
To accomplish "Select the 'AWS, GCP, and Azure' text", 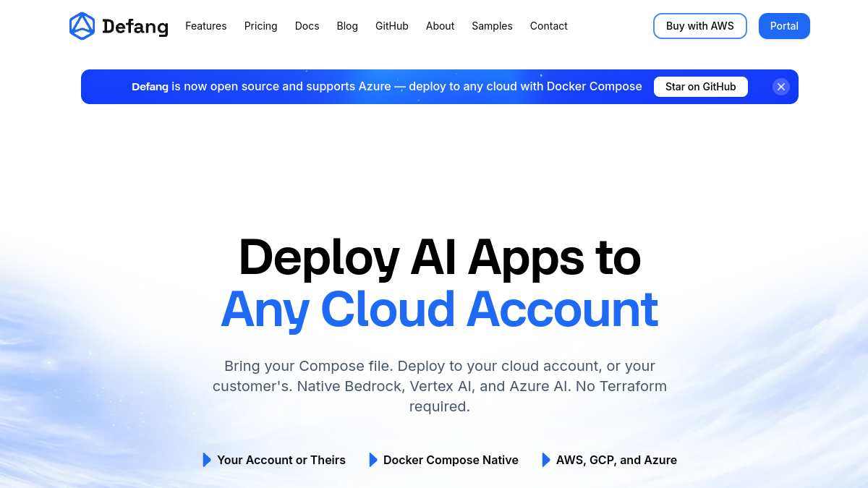I will click(x=616, y=460).
